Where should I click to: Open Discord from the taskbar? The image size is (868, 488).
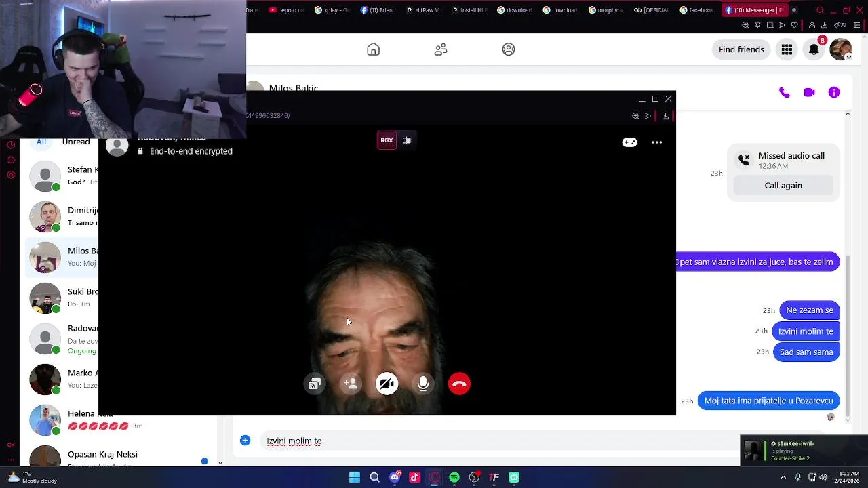(x=395, y=477)
